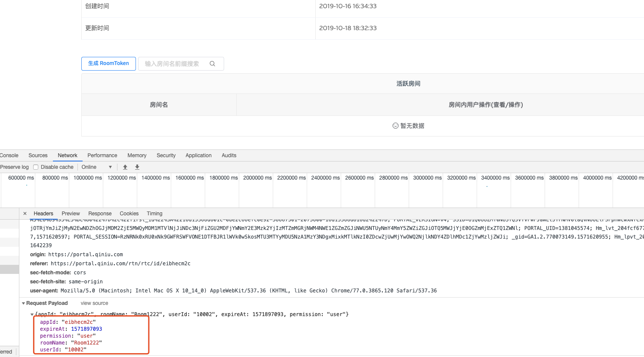Close the request details pane
Screen dimensions: 644x357
(x=25, y=214)
